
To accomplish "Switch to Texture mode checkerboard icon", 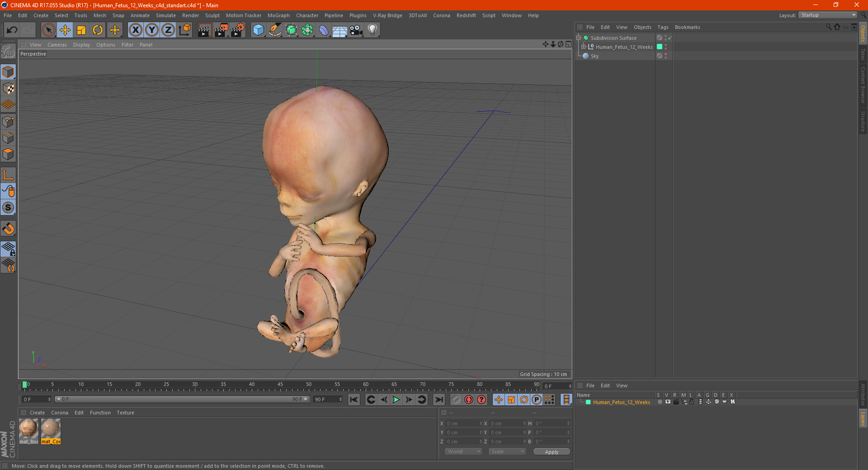I will (x=9, y=89).
